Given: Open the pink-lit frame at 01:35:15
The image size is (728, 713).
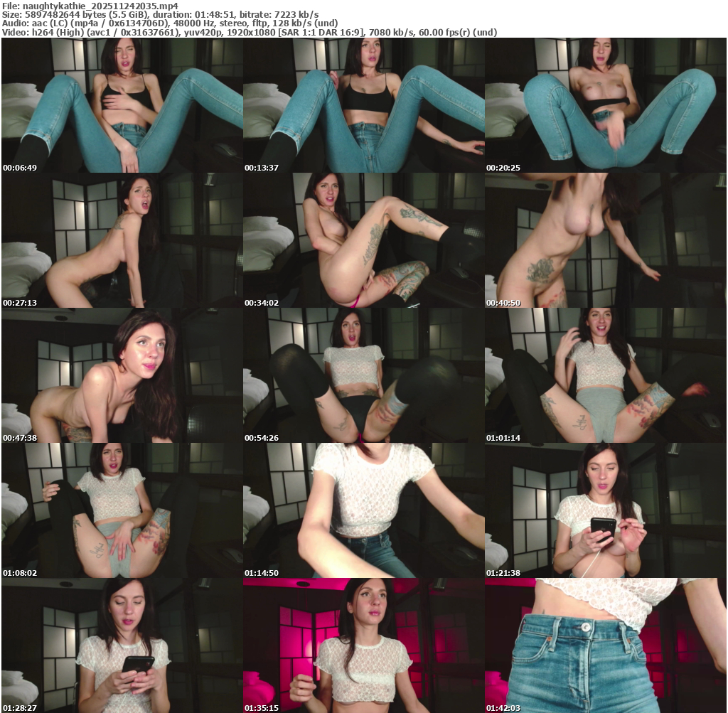Looking at the screenshot, I should pos(363,645).
